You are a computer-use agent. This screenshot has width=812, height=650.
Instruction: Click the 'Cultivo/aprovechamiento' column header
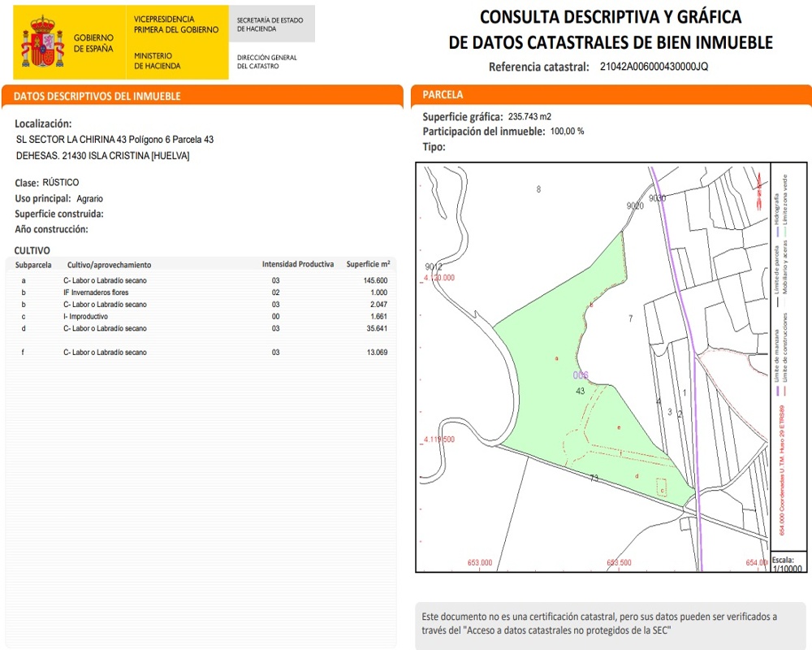[x=110, y=265]
